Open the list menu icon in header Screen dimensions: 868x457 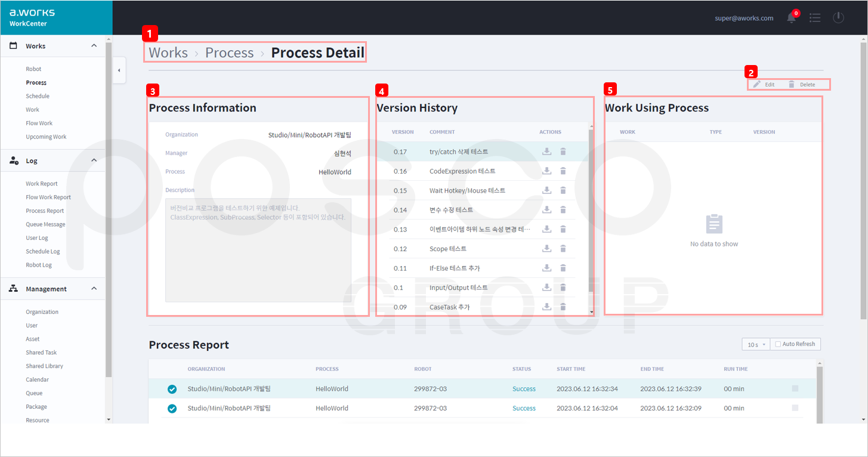815,18
